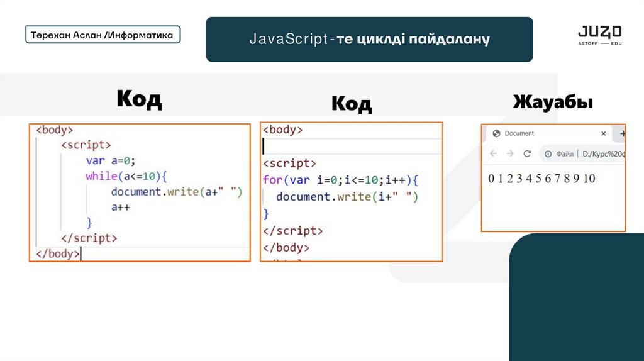
Task: Click the globe favicon on Document tab
Action: (x=496, y=133)
